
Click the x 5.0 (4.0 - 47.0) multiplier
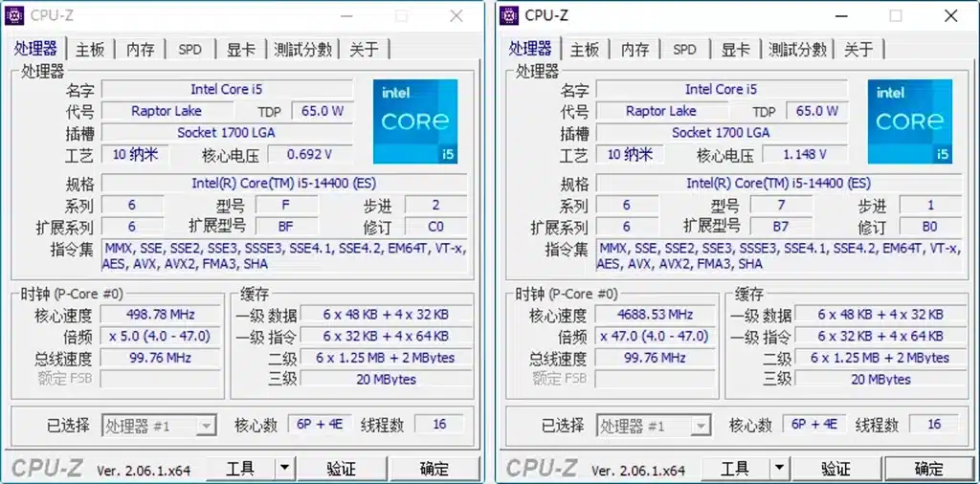[x=161, y=336]
